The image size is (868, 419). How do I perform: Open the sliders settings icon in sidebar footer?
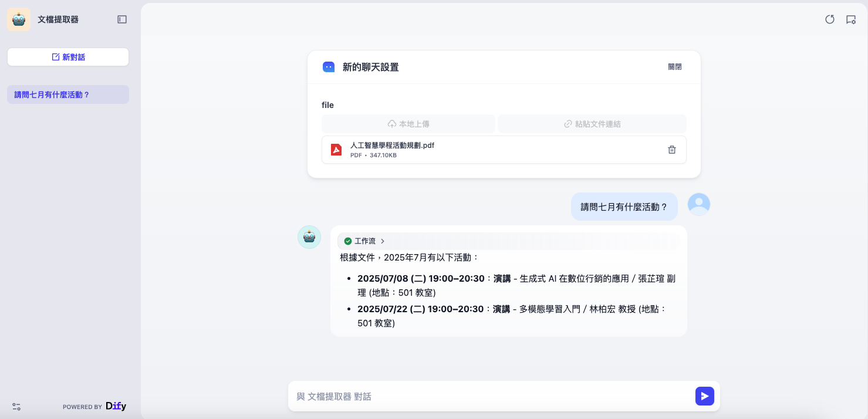click(x=16, y=407)
